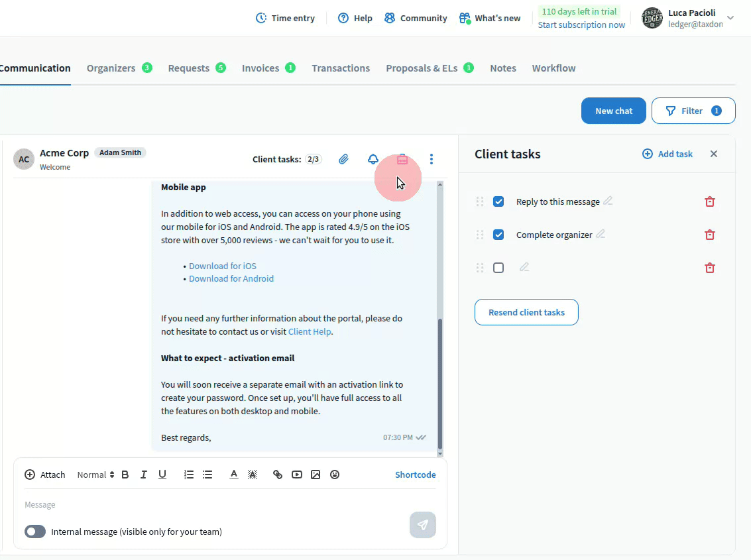Delete the "Reply to this message" task
The image size is (751, 560).
click(x=709, y=201)
